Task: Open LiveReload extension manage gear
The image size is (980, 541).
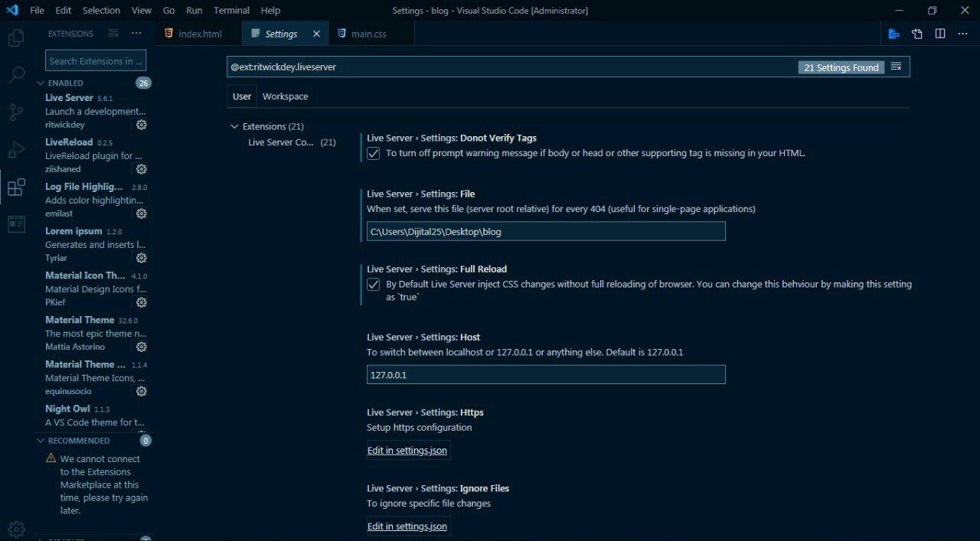Action: click(x=141, y=169)
